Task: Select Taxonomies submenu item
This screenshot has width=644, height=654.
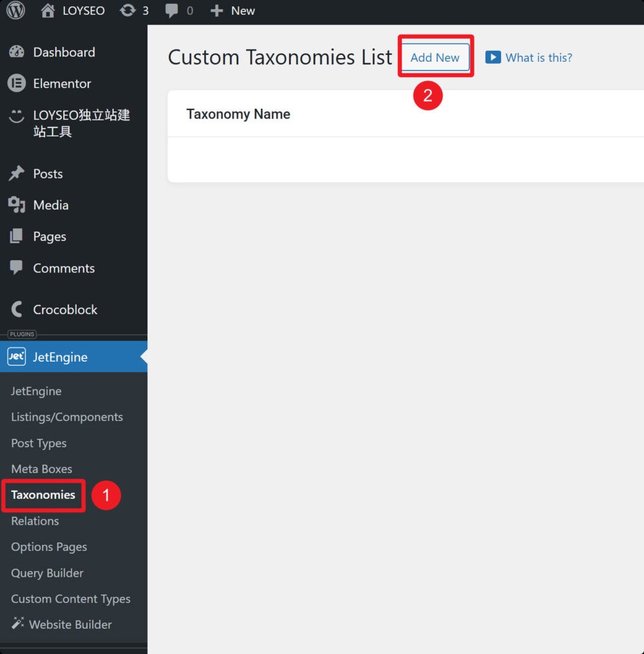Action: coord(43,494)
